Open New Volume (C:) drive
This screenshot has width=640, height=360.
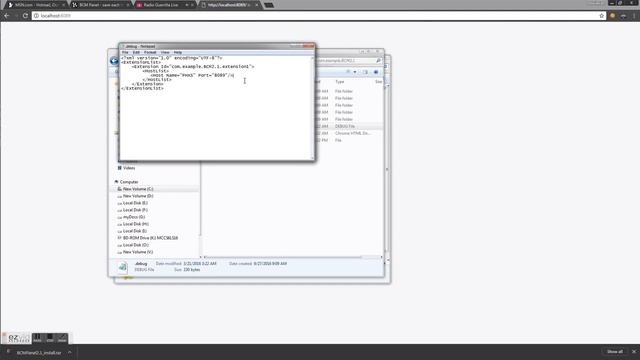pos(138,189)
